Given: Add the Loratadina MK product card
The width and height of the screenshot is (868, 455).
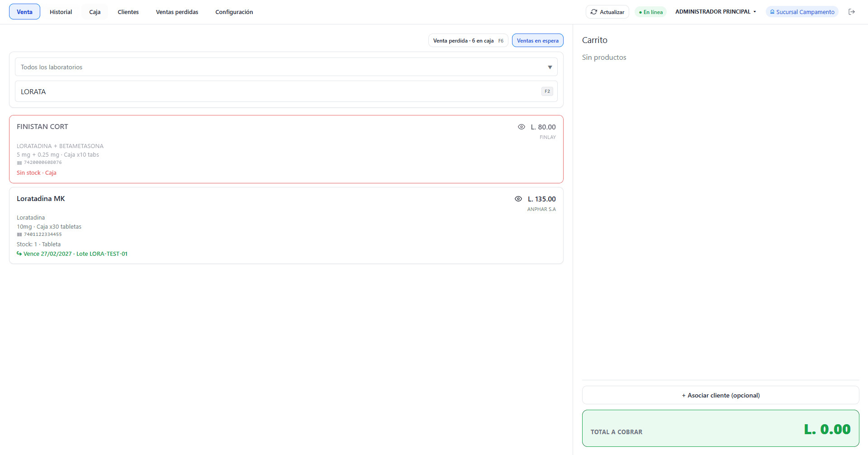Looking at the screenshot, I should (286, 225).
